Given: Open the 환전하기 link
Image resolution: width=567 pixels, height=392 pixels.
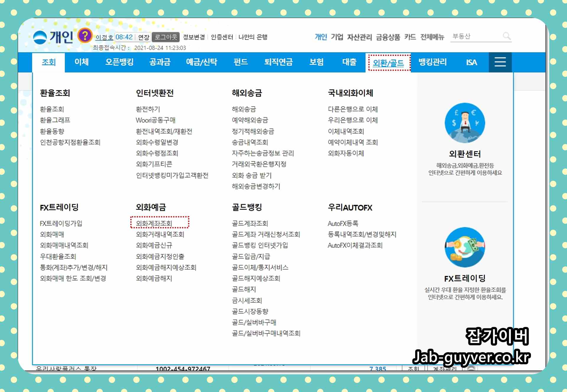Looking at the screenshot, I should pyautogui.click(x=148, y=109).
